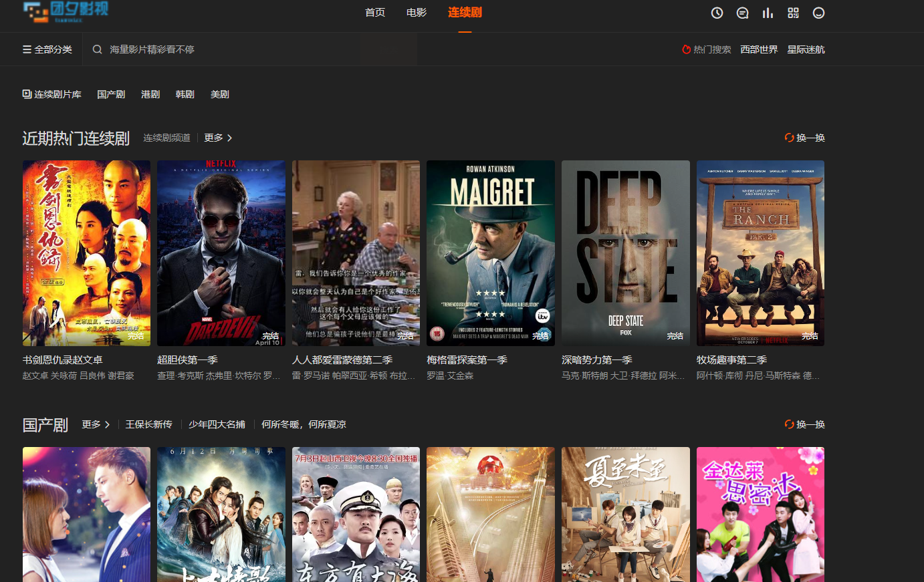
Task: Open Maigret poster
Action: (491, 253)
